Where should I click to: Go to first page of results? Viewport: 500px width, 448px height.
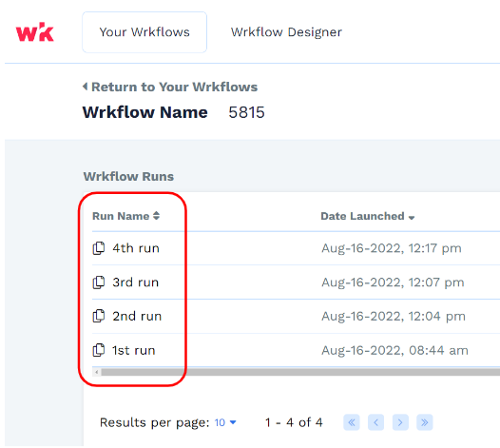pyautogui.click(x=352, y=422)
